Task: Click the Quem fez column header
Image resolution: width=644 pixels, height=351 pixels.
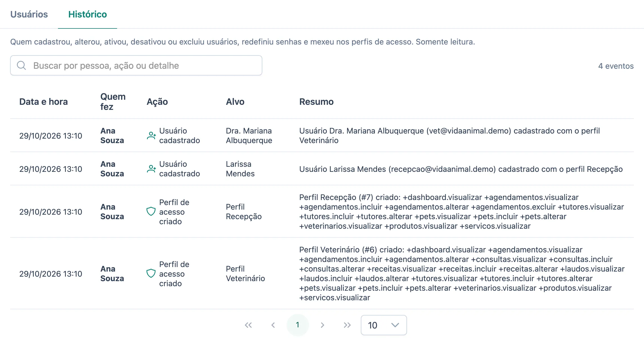Action: (113, 102)
